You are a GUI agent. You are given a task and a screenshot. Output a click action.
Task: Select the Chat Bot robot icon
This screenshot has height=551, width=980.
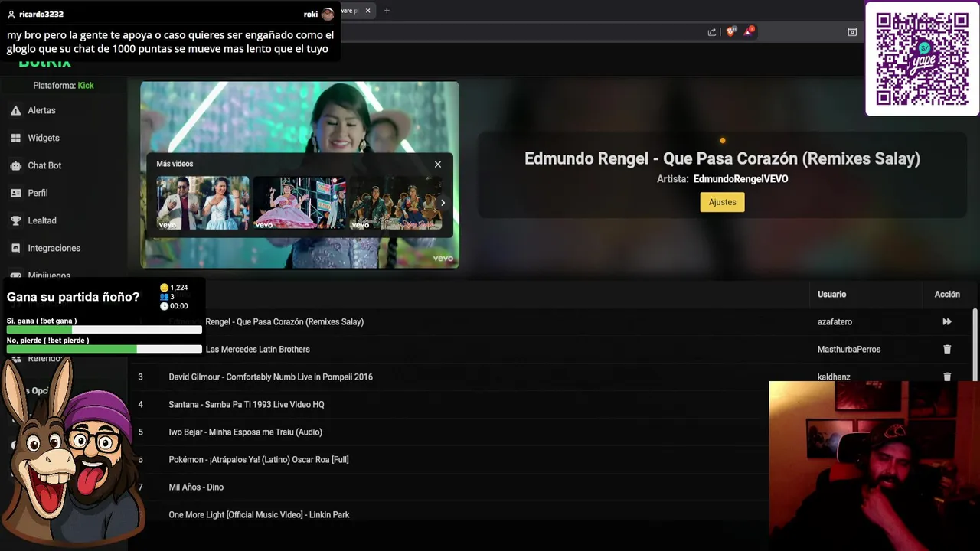click(15, 166)
